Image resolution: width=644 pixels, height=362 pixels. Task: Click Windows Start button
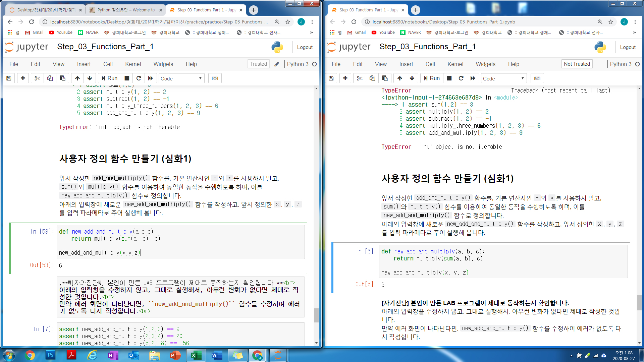pyautogui.click(x=9, y=355)
